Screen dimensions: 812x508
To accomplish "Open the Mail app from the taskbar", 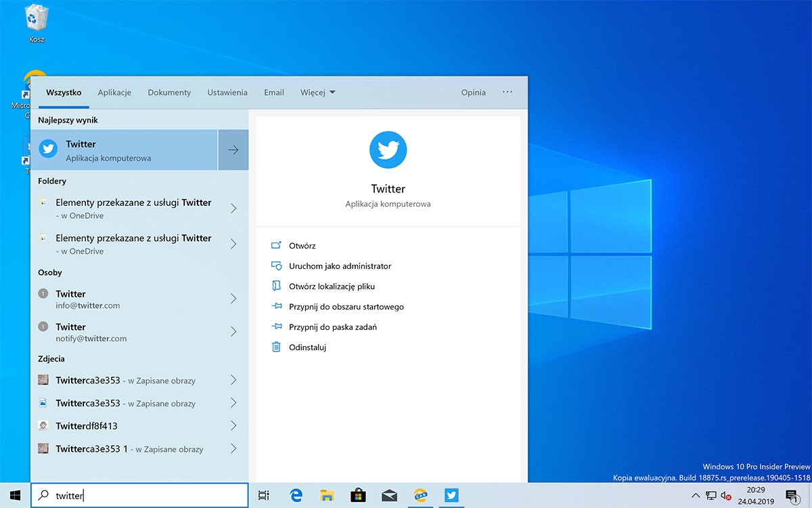I will tap(389, 496).
